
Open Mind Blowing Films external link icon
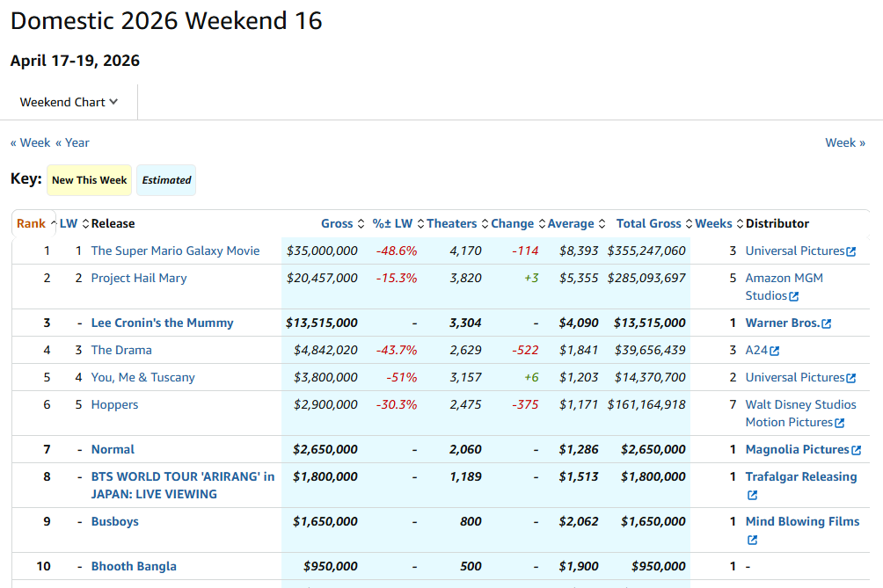tap(752, 541)
